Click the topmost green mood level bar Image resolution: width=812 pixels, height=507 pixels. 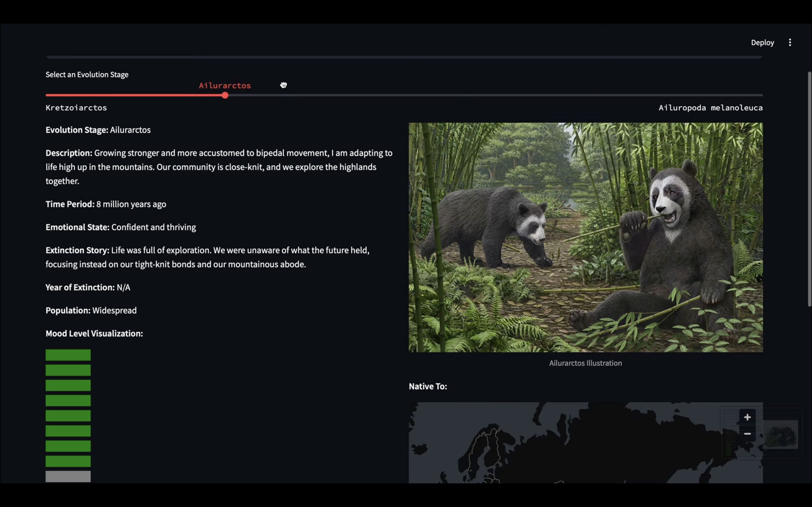[x=68, y=355]
